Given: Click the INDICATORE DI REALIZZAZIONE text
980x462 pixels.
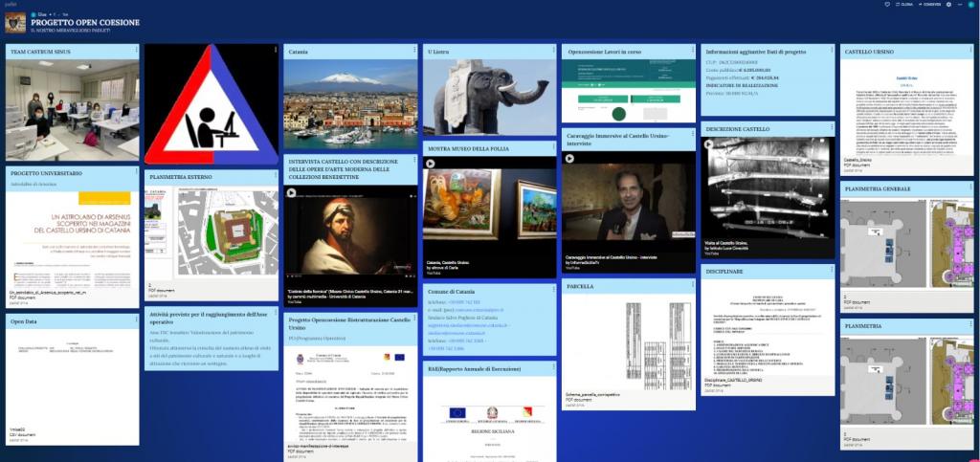Looking at the screenshot, I should tap(740, 84).
